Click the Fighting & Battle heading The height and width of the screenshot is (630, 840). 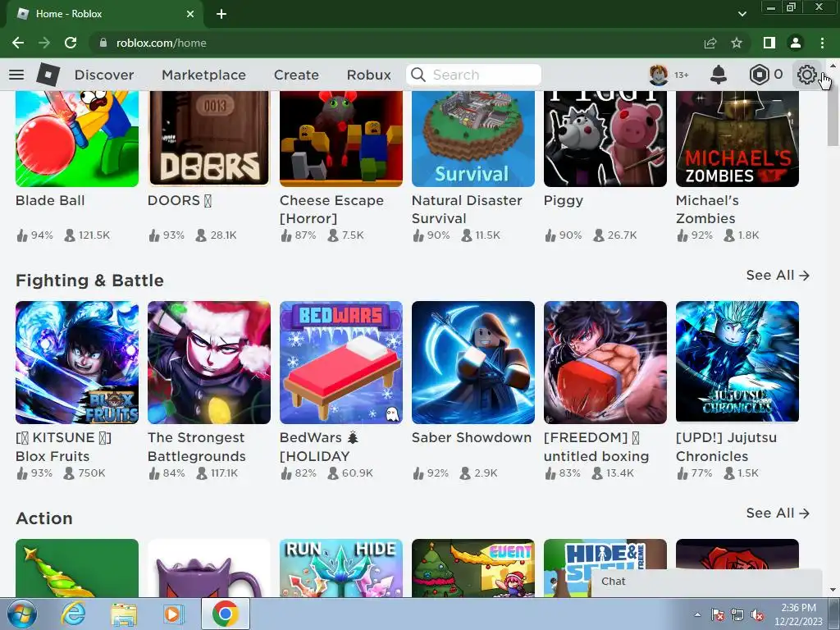[89, 281]
